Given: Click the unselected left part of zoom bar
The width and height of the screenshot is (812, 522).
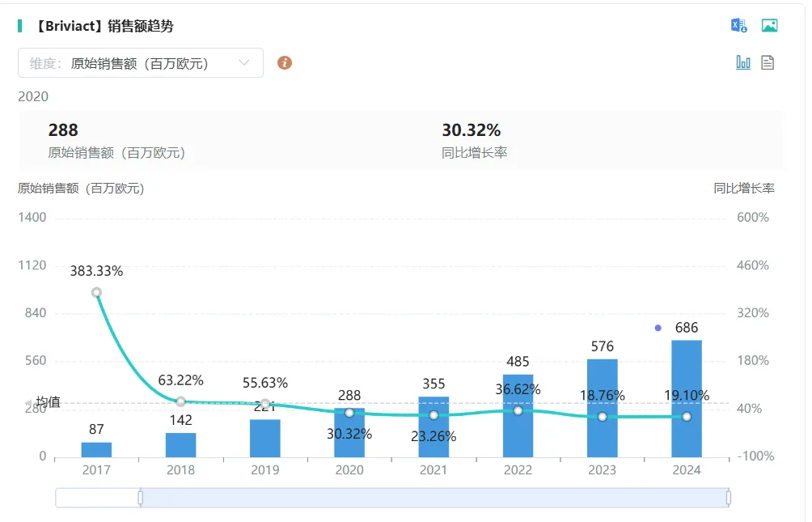Looking at the screenshot, I should pyautogui.click(x=97, y=498).
